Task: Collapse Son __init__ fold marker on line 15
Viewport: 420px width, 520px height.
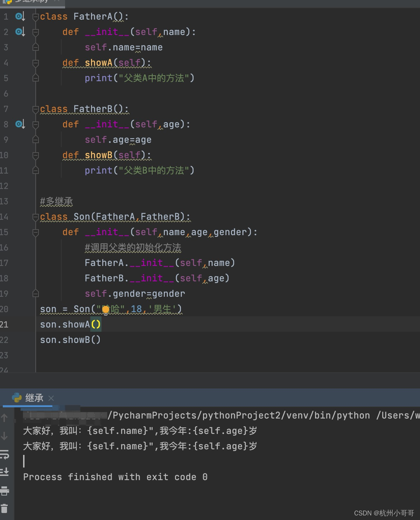Action: [x=35, y=232]
